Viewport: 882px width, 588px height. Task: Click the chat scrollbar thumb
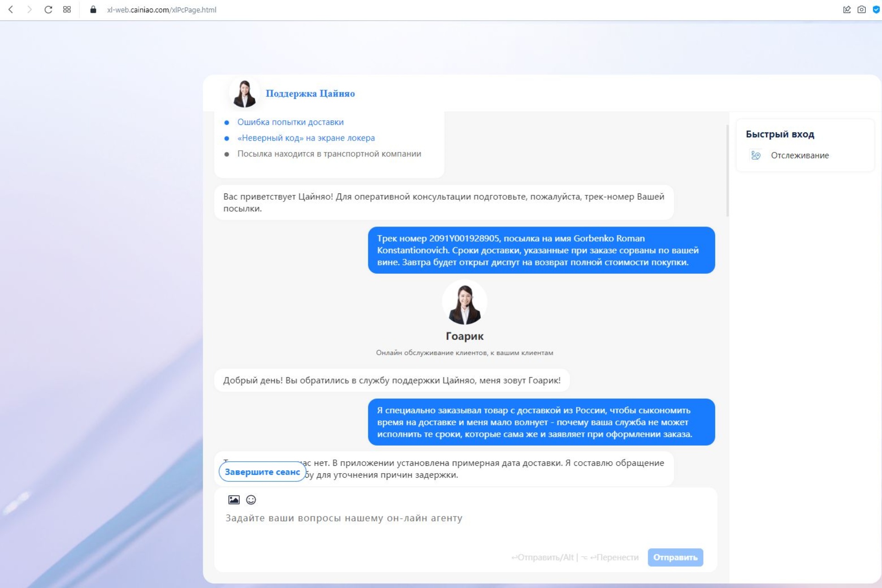click(x=727, y=170)
